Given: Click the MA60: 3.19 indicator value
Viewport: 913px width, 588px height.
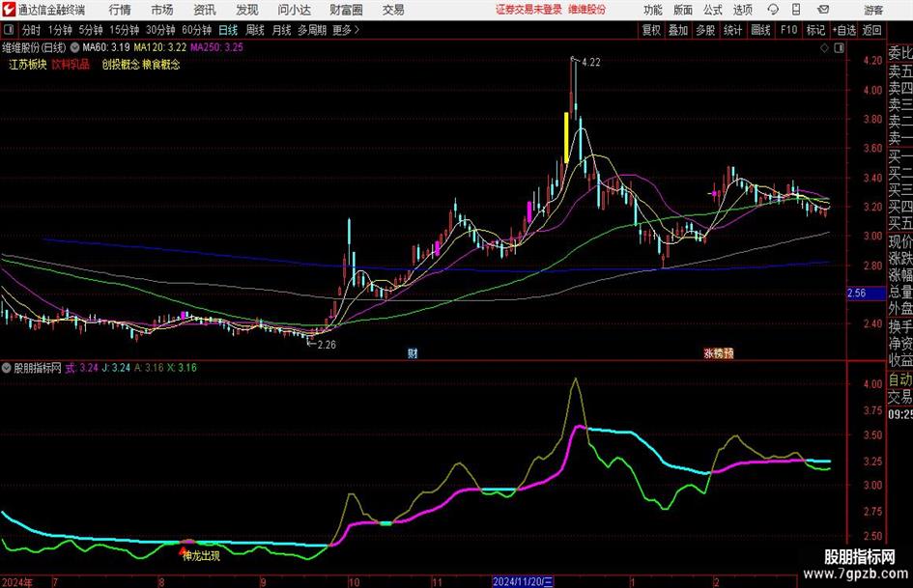Looking at the screenshot, I should 106,47.
